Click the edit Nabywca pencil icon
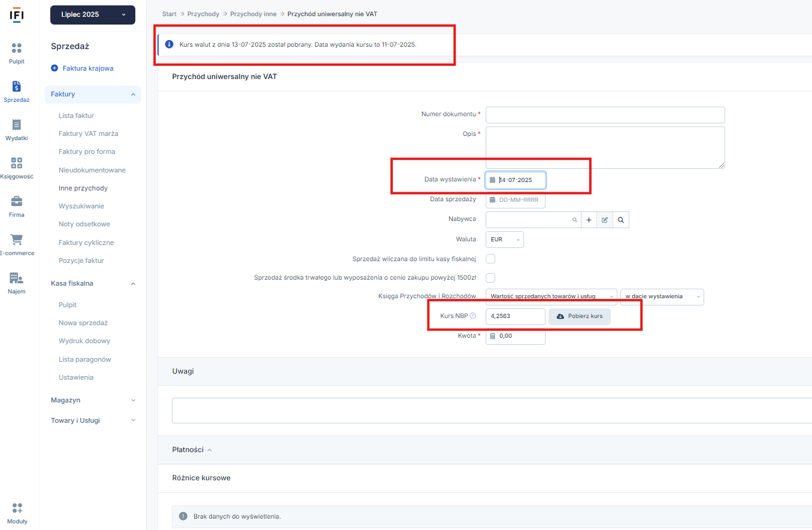Image resolution: width=812 pixels, height=530 pixels. 605,220
